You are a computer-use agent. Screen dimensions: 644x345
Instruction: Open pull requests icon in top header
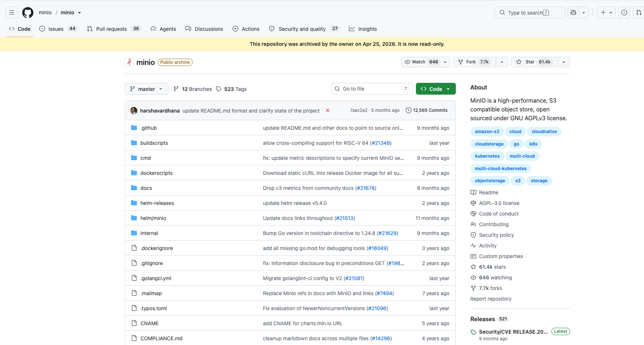coord(639,12)
